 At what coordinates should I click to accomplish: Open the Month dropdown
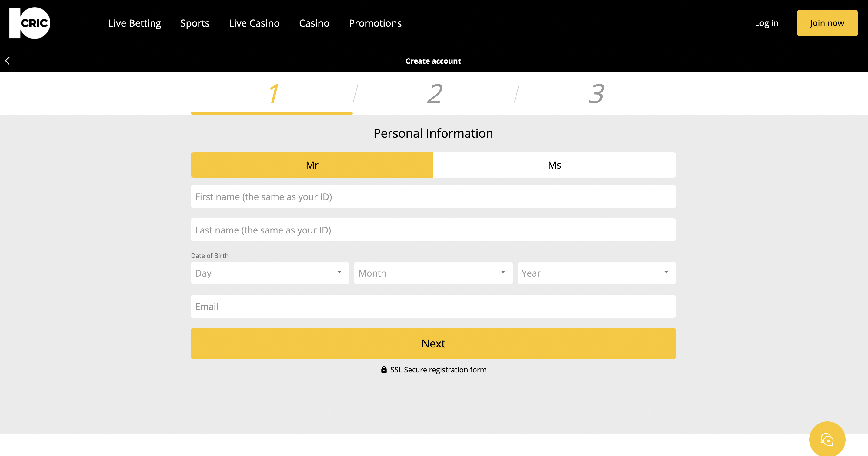click(x=433, y=273)
